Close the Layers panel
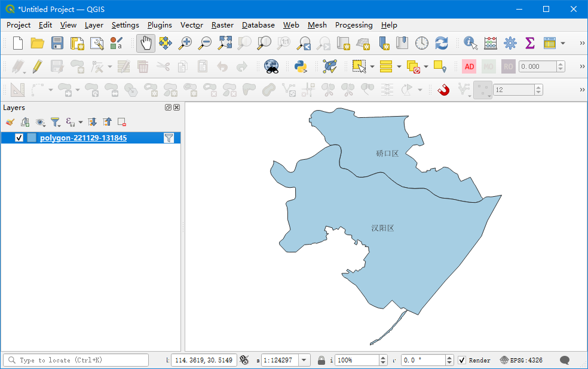The image size is (588, 369). click(177, 108)
